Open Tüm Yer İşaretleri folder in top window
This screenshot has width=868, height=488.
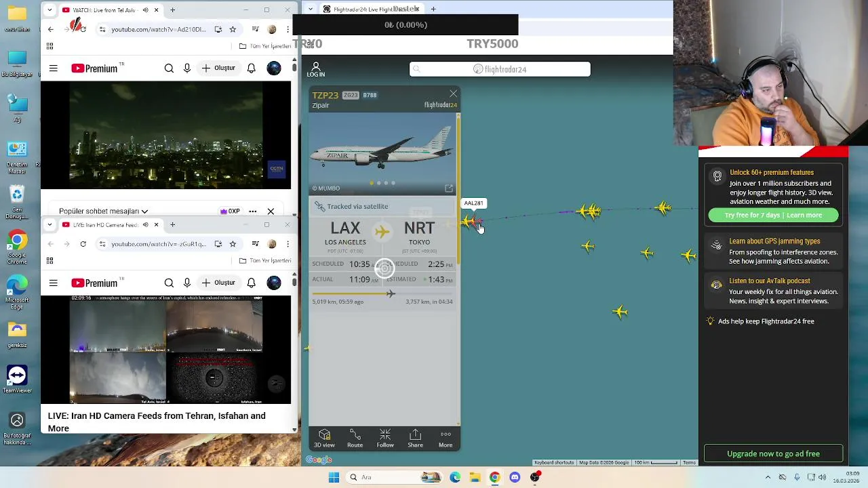point(265,46)
